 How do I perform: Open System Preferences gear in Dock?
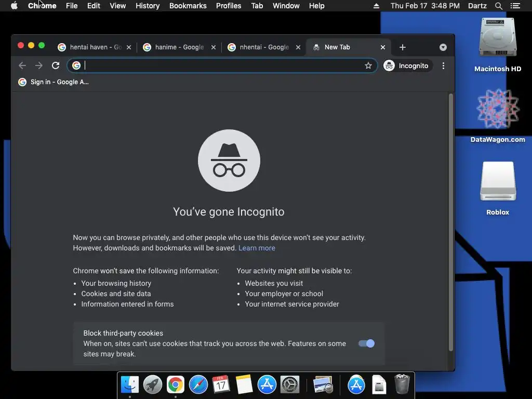[290, 385]
